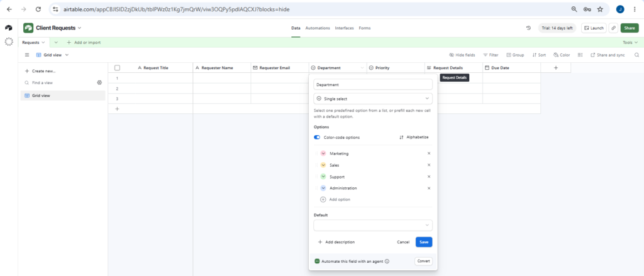Open view settings gear next to Find a view
Image resolution: width=644 pixels, height=276 pixels.
[x=99, y=82]
